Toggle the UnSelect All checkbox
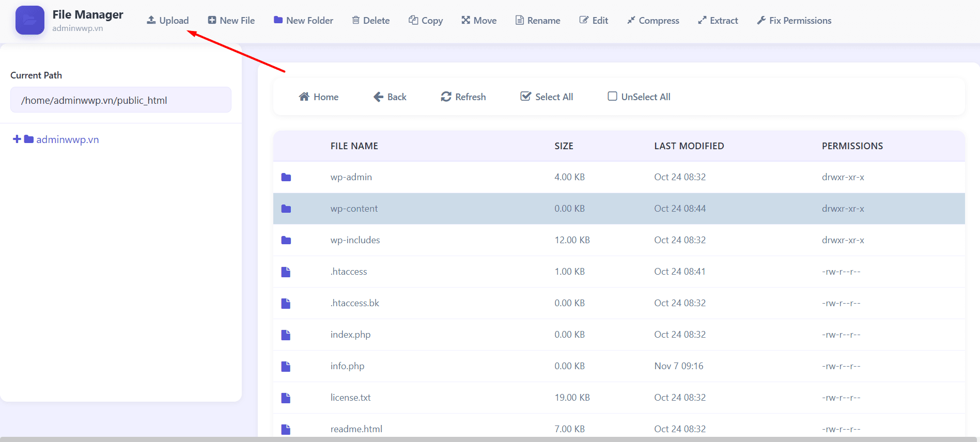This screenshot has width=980, height=442. (612, 97)
